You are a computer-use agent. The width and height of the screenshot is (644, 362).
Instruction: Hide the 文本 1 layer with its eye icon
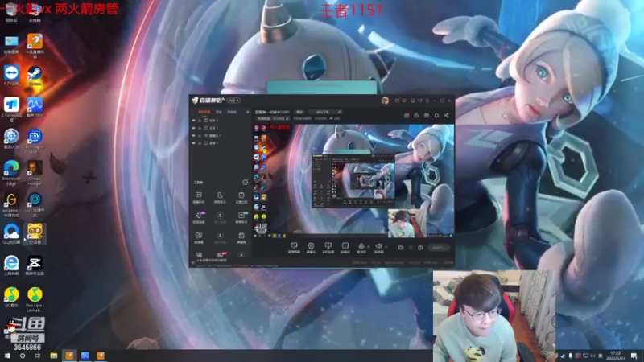(193, 128)
